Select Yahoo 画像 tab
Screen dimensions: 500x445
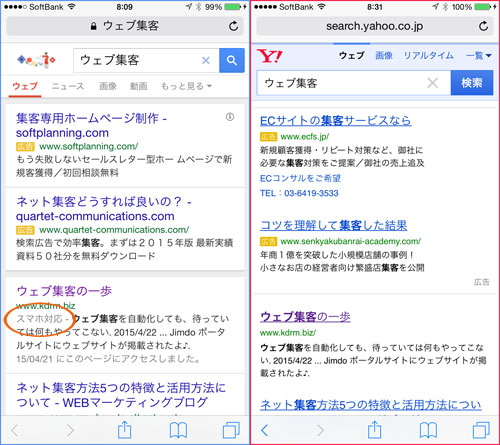384,55
